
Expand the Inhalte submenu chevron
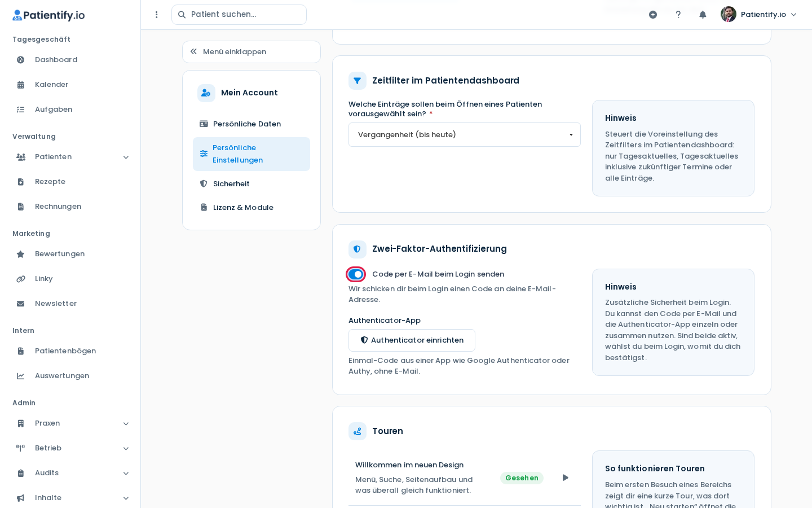click(x=126, y=498)
